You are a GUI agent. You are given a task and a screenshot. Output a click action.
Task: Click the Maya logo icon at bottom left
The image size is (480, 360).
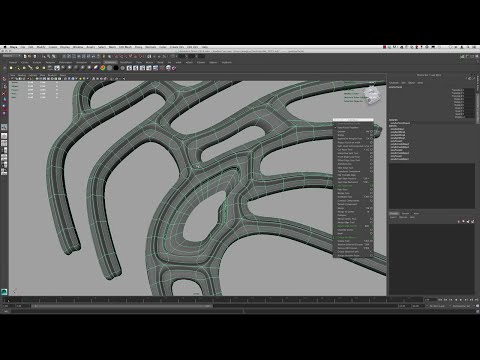tap(4, 292)
